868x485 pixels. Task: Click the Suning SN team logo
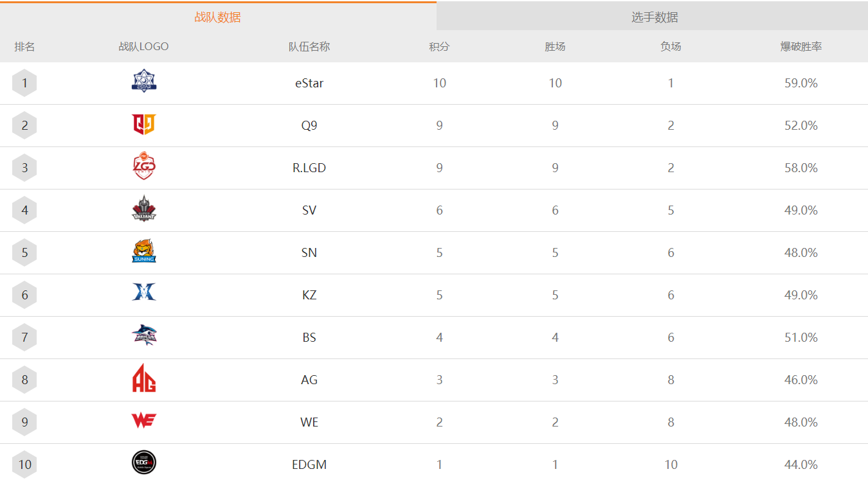(x=144, y=252)
